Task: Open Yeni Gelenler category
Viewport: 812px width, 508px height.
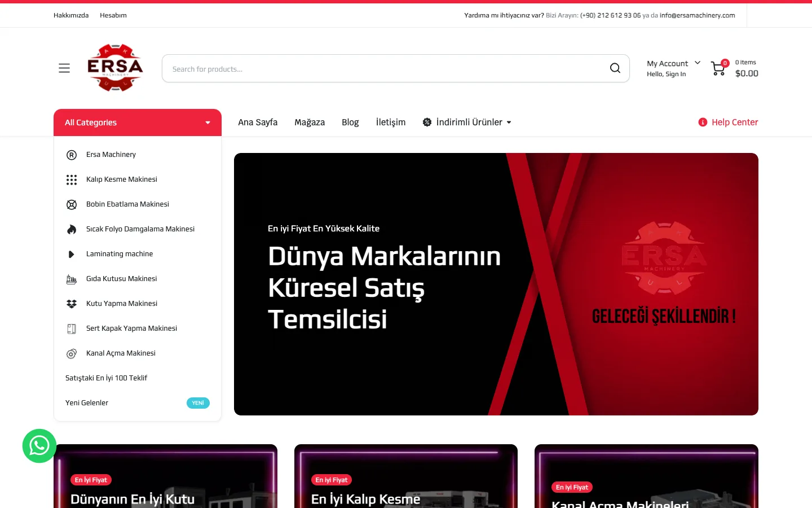Action: tap(87, 403)
